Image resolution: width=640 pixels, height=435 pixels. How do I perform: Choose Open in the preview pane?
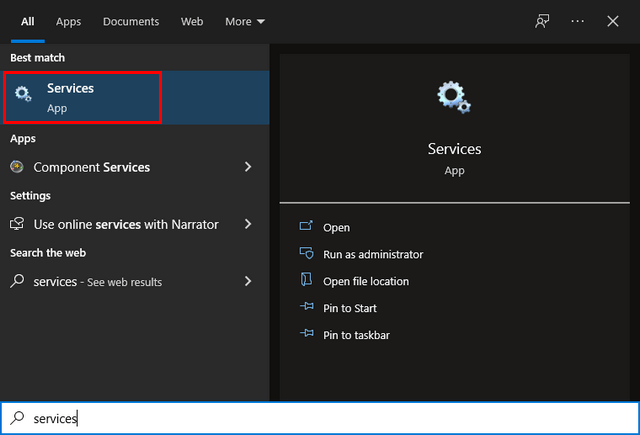click(x=336, y=228)
